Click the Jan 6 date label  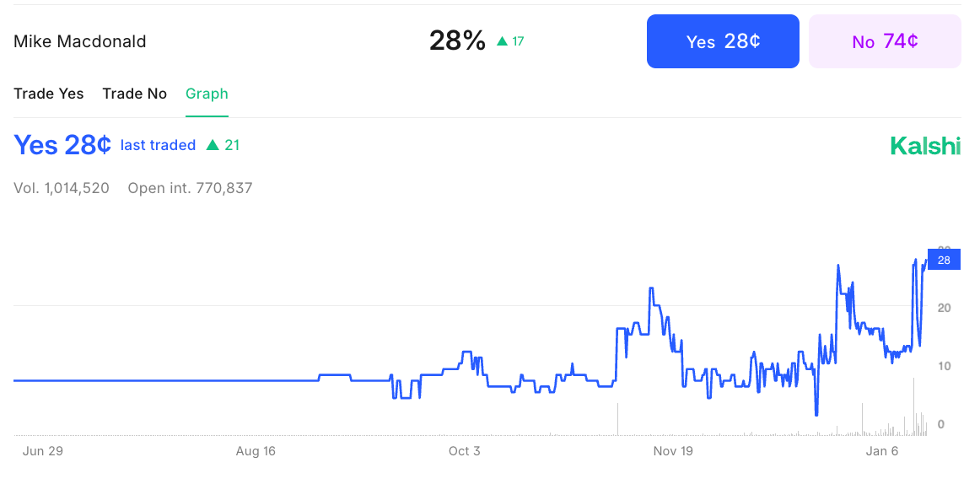pos(882,451)
